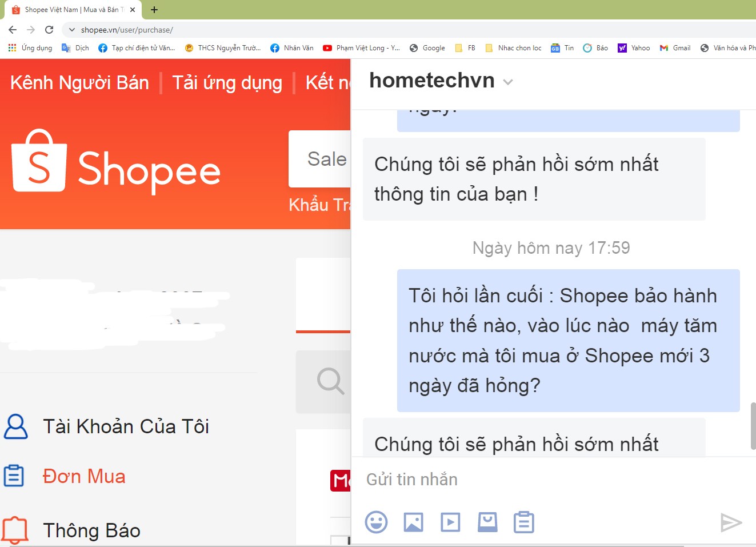The height and width of the screenshot is (547, 756).
Task: Open Tài Khoản Của Tôi menu
Action: (x=126, y=426)
